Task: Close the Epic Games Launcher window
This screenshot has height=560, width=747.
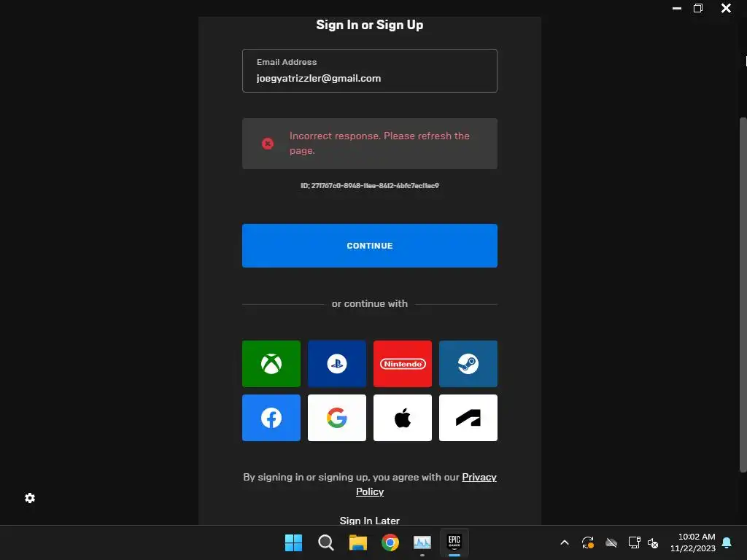Action: click(726, 8)
